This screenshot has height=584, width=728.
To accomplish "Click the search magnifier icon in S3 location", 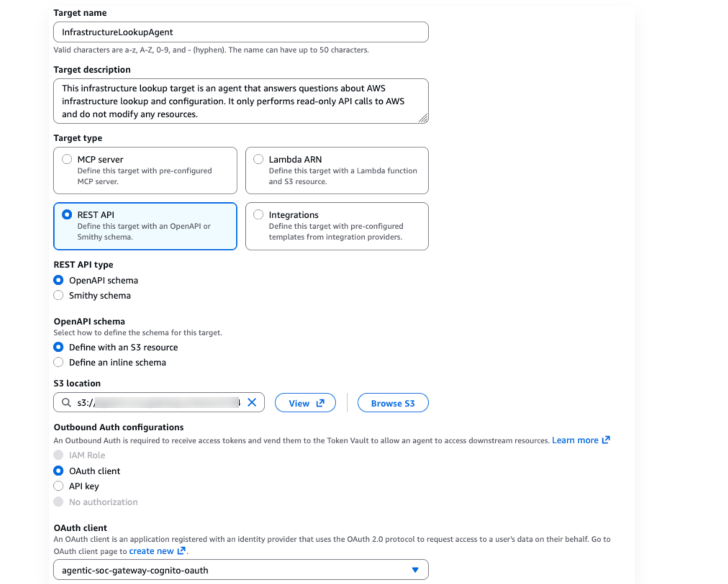I will click(x=66, y=402).
